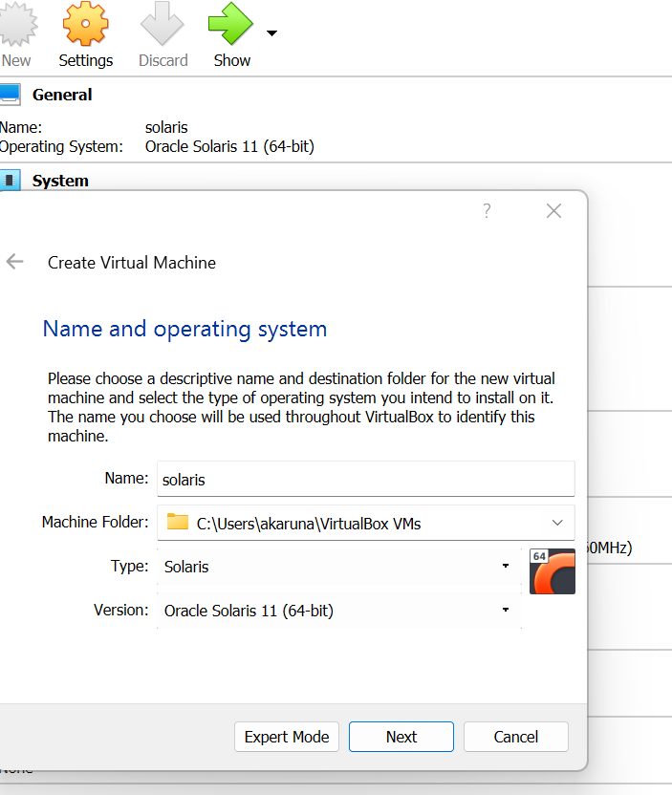The image size is (672, 795).
Task: Open the Type dropdown showing Solaris
Action: 338,567
